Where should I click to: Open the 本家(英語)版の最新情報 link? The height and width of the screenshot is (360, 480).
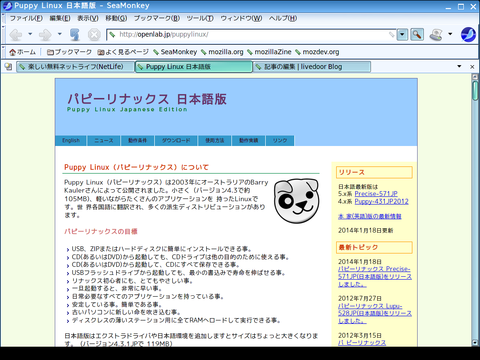(369, 216)
